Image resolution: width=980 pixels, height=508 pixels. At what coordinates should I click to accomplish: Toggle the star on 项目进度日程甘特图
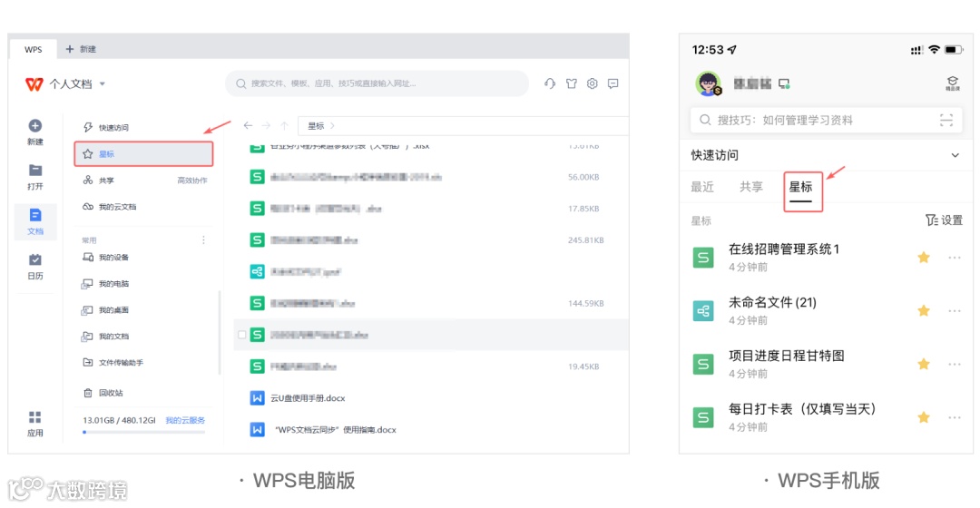pyautogui.click(x=924, y=364)
